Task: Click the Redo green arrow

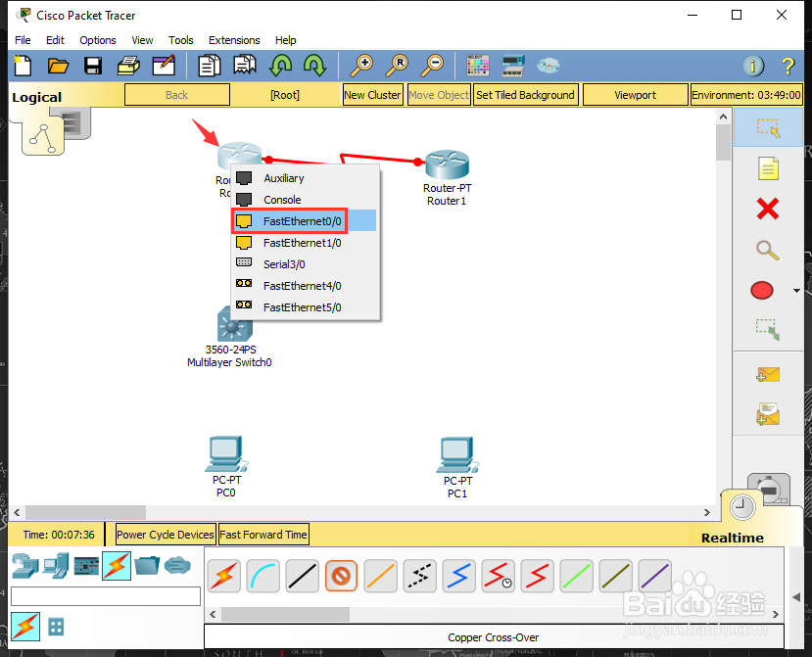Action: (314, 66)
